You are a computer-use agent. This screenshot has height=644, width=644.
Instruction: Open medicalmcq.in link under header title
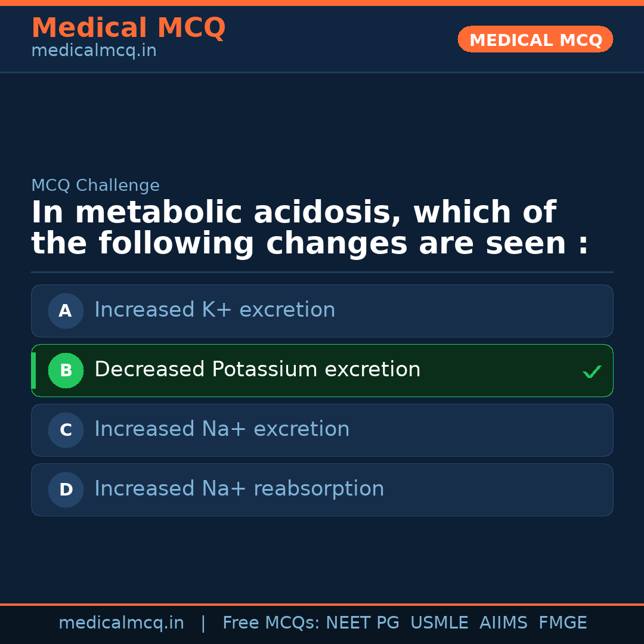tap(94, 51)
